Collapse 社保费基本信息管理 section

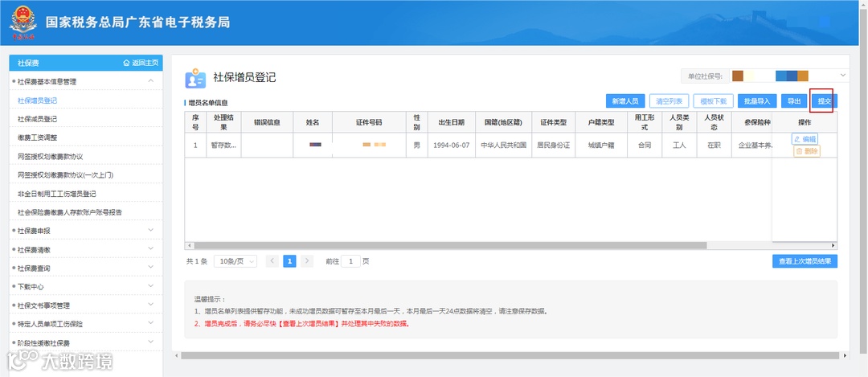(x=150, y=81)
